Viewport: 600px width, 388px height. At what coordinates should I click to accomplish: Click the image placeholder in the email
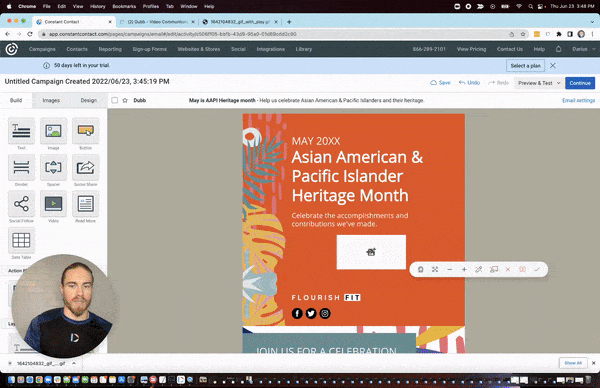click(371, 252)
